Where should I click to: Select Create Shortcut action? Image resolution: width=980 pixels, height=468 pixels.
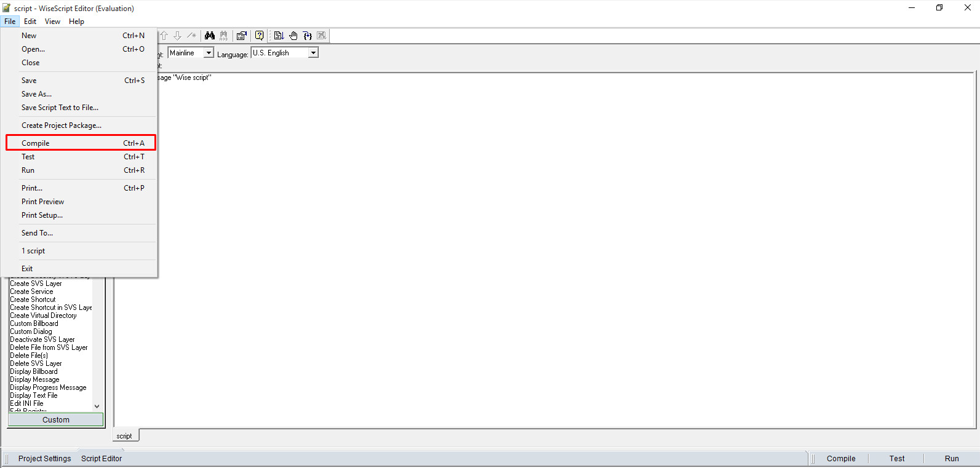pyautogui.click(x=33, y=299)
